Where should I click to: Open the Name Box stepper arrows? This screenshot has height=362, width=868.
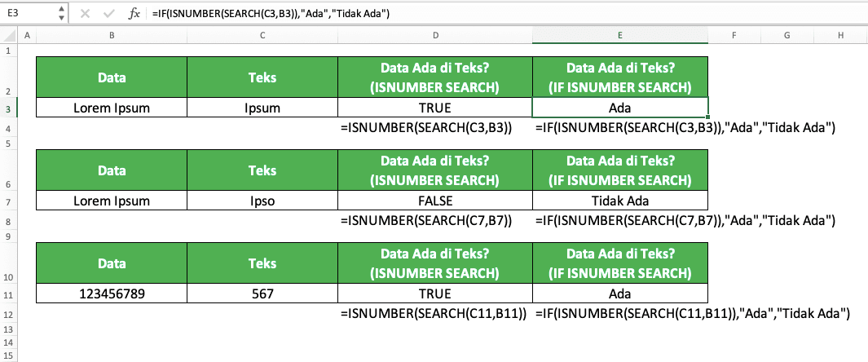point(61,14)
